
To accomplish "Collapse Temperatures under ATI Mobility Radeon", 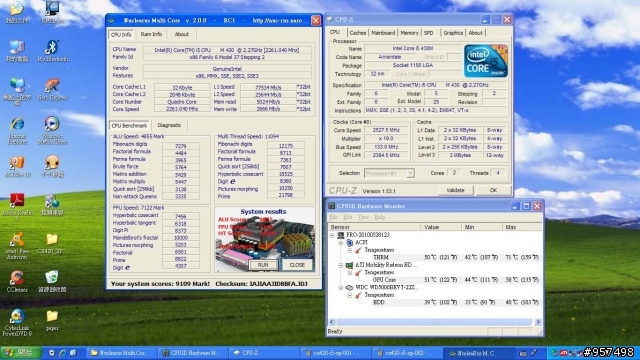I will 350,272.
